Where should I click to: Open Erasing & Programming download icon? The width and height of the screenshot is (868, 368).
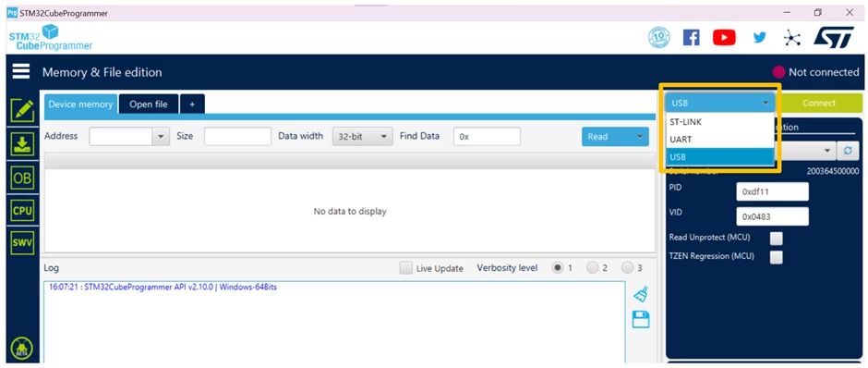[x=22, y=144]
